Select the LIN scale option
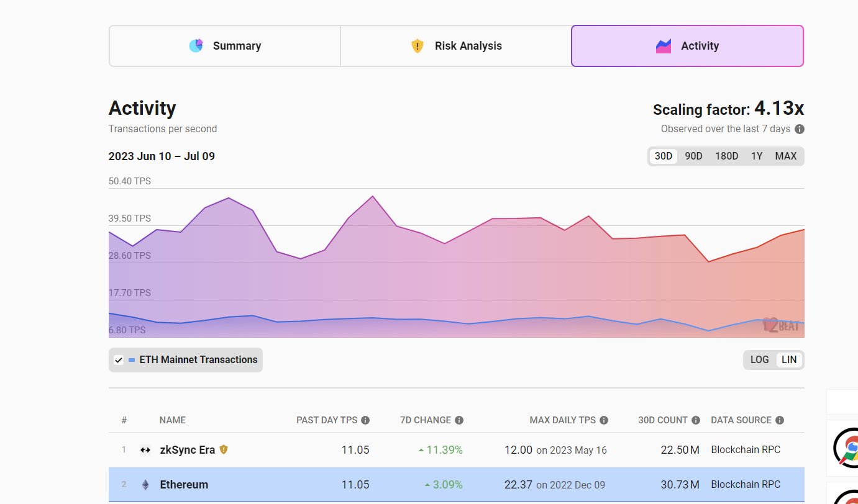 coord(789,359)
